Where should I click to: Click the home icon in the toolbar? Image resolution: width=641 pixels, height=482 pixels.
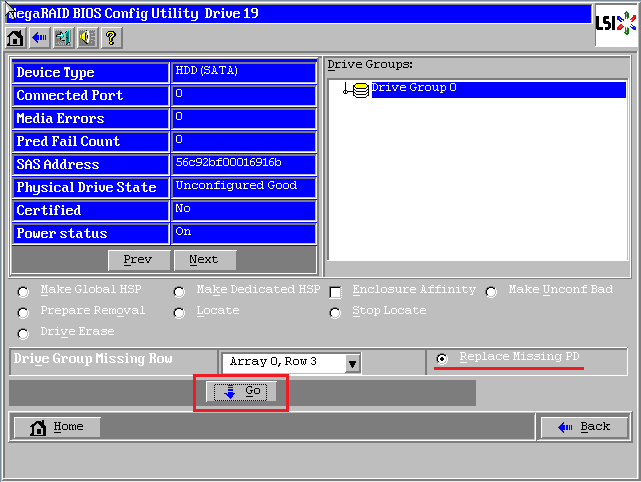point(16,38)
